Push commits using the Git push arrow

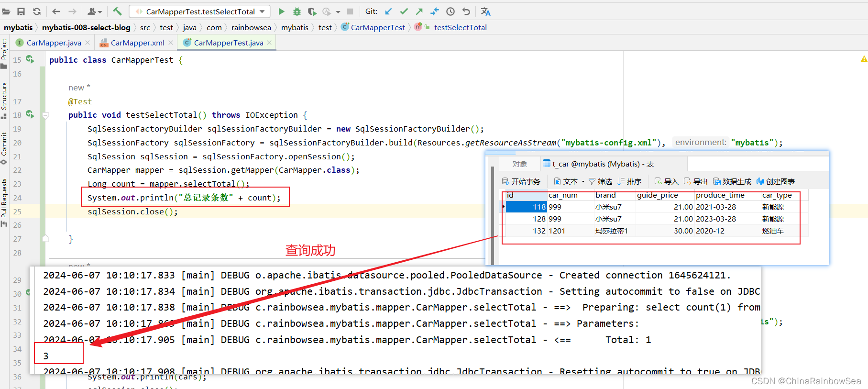point(419,11)
